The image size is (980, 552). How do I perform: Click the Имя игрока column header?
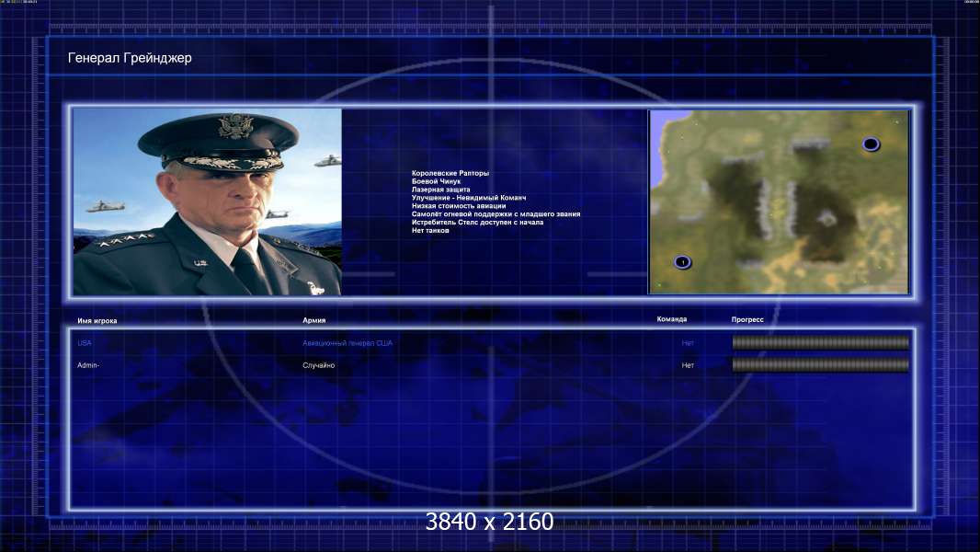[97, 321]
